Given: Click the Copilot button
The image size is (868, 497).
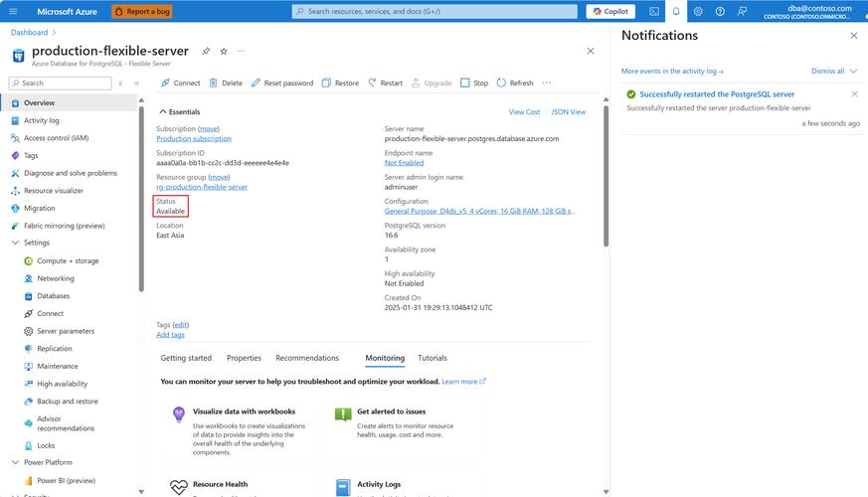Looking at the screenshot, I should pyautogui.click(x=610, y=12).
